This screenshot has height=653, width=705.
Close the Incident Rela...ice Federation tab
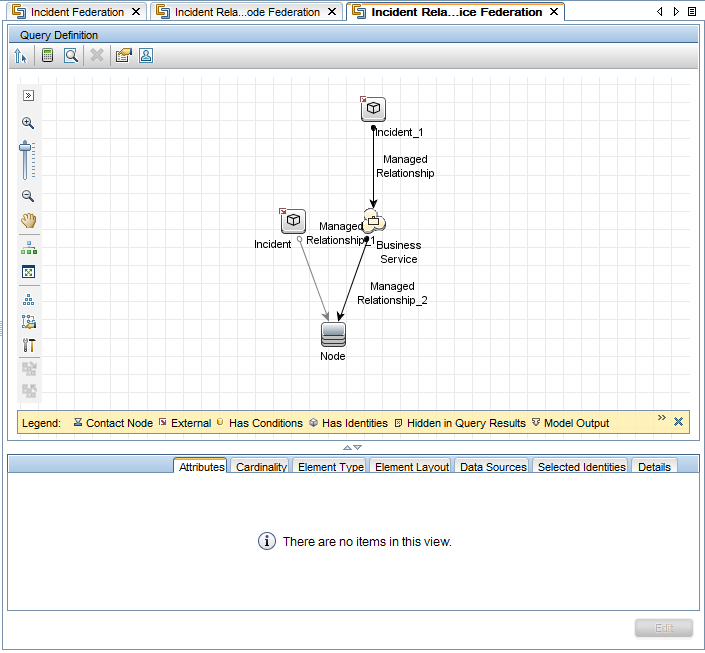554,12
